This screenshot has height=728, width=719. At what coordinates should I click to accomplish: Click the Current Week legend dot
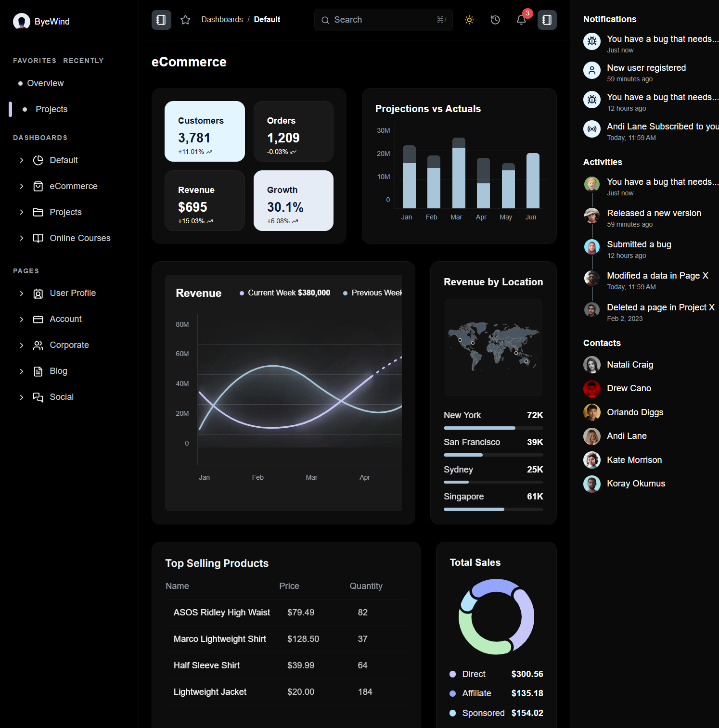[242, 293]
